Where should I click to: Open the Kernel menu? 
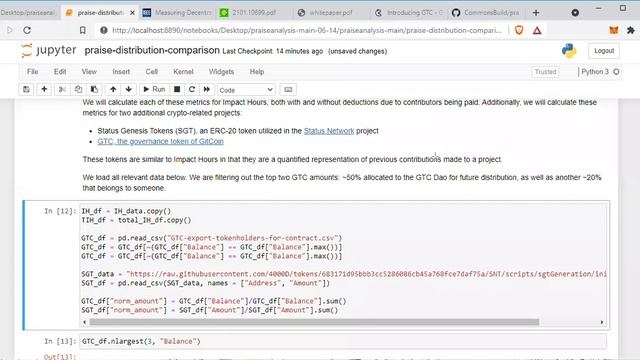click(183, 72)
